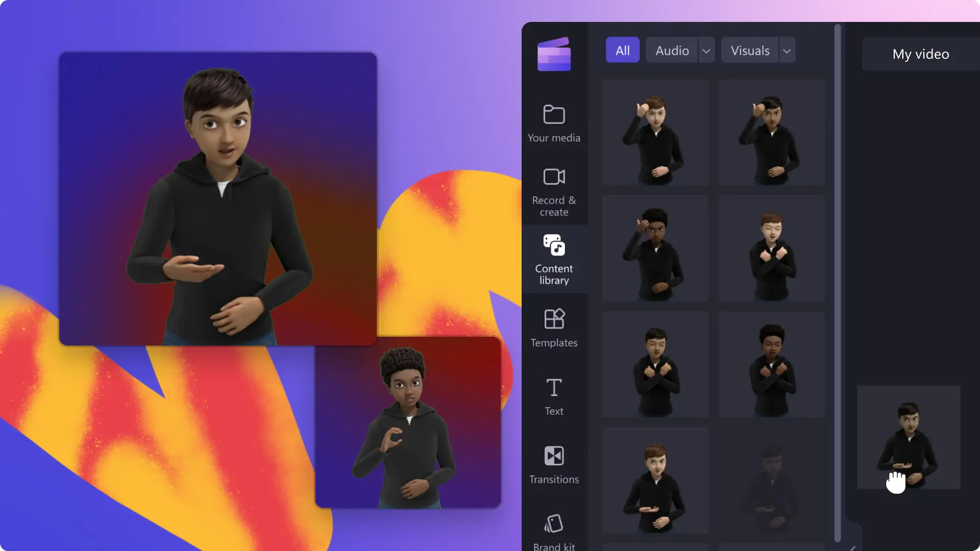Toggle All content filter active state

point(622,51)
